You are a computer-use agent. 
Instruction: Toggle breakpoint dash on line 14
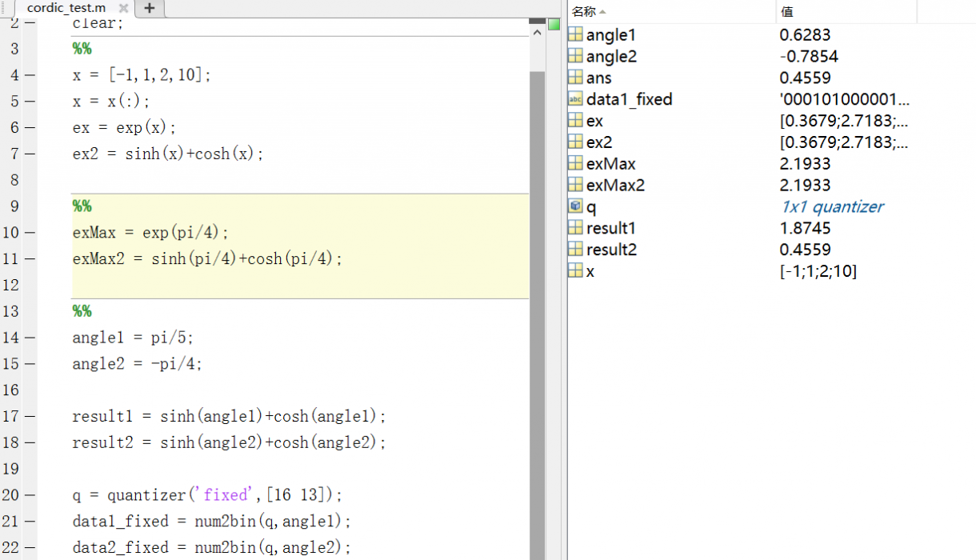(x=30, y=338)
